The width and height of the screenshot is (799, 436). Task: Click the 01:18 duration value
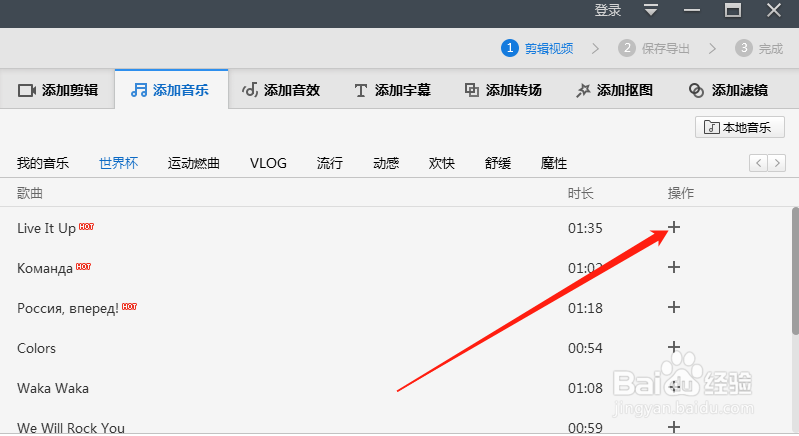585,308
